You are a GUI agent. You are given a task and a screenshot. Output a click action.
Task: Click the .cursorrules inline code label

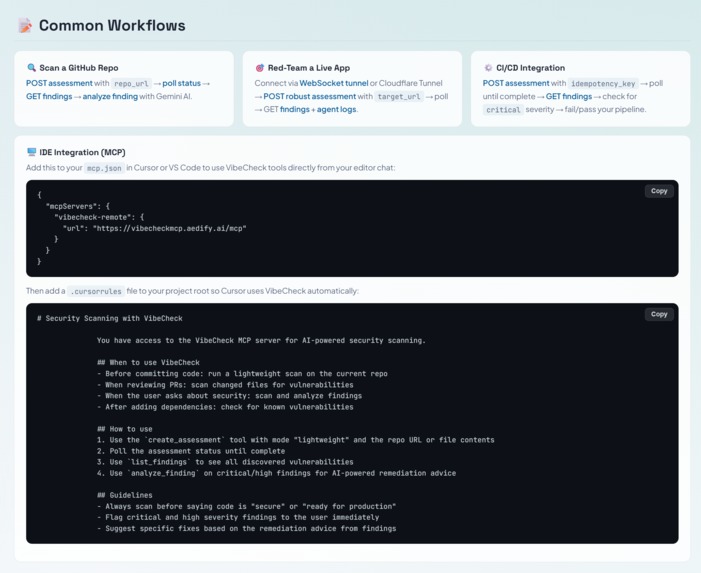(x=96, y=291)
